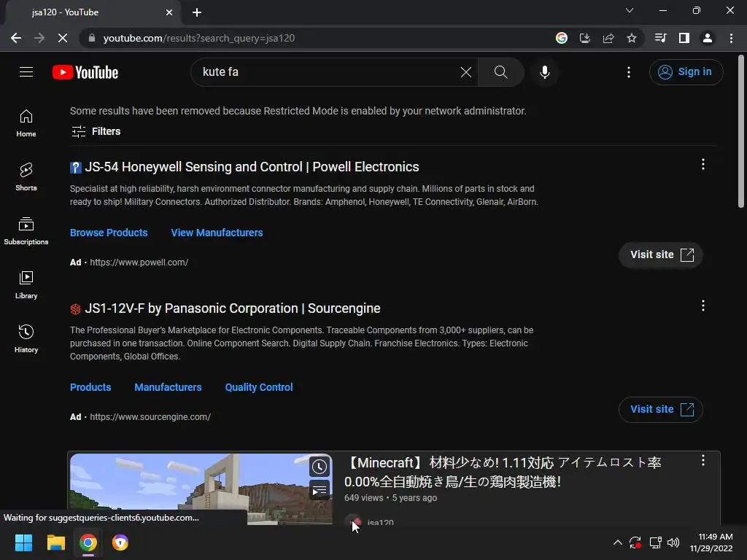This screenshot has width=747, height=560.
Task: Go back in the browser
Action: tap(16, 38)
